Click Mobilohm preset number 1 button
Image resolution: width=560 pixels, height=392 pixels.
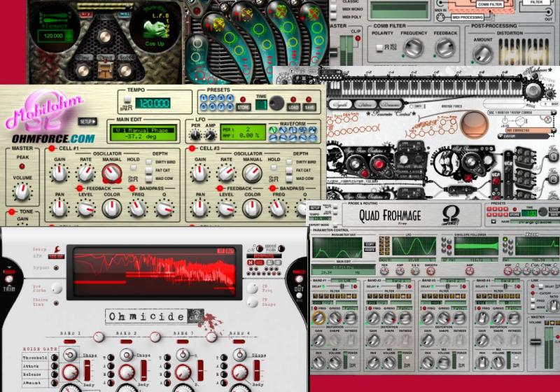click(x=204, y=98)
